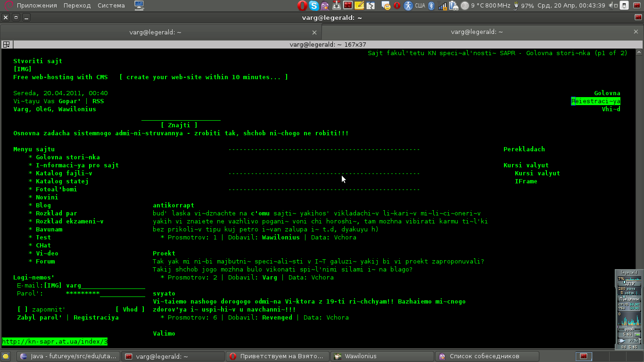
Task: Click the buddy smiley tray icon
Action: [x=387, y=6]
